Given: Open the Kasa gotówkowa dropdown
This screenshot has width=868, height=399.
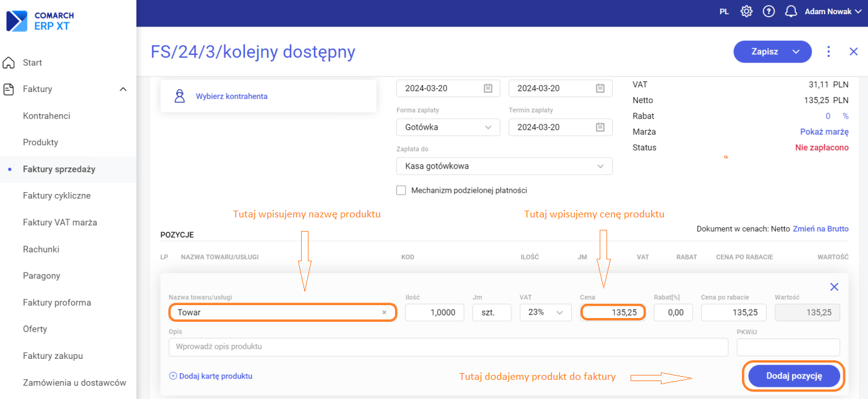Looking at the screenshot, I should click(504, 166).
